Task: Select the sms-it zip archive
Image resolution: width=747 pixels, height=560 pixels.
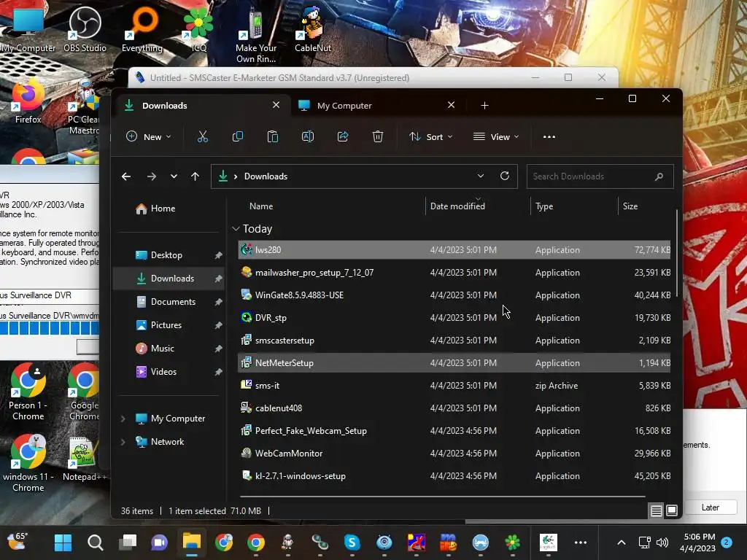Action: click(x=454, y=386)
